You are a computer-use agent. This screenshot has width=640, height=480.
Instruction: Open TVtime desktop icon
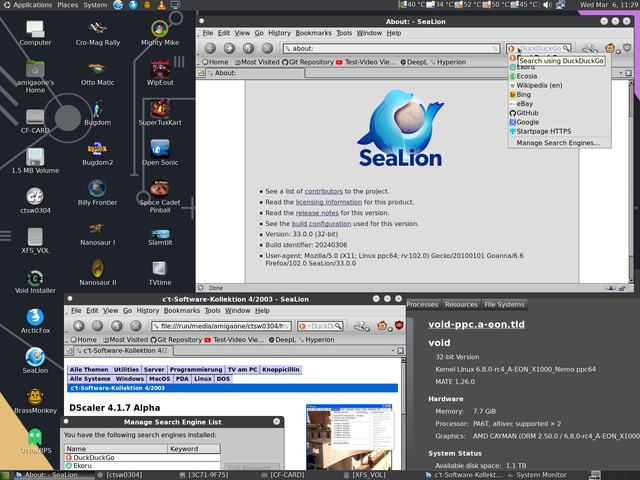(x=160, y=273)
